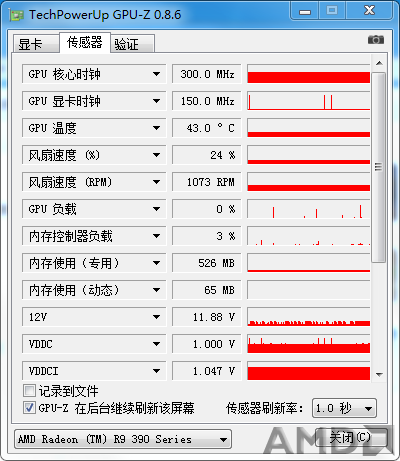The width and height of the screenshot is (400, 461).
Task: Click the GPU 核心时钟 red graph
Action: [x=309, y=74]
